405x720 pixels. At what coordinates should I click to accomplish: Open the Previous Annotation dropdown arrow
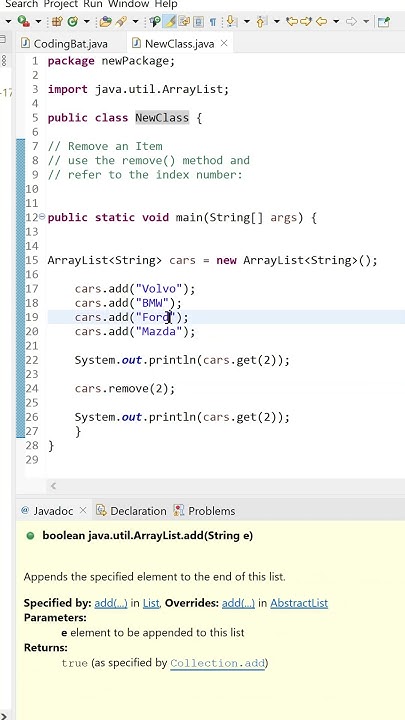pyautogui.click(x=276, y=21)
